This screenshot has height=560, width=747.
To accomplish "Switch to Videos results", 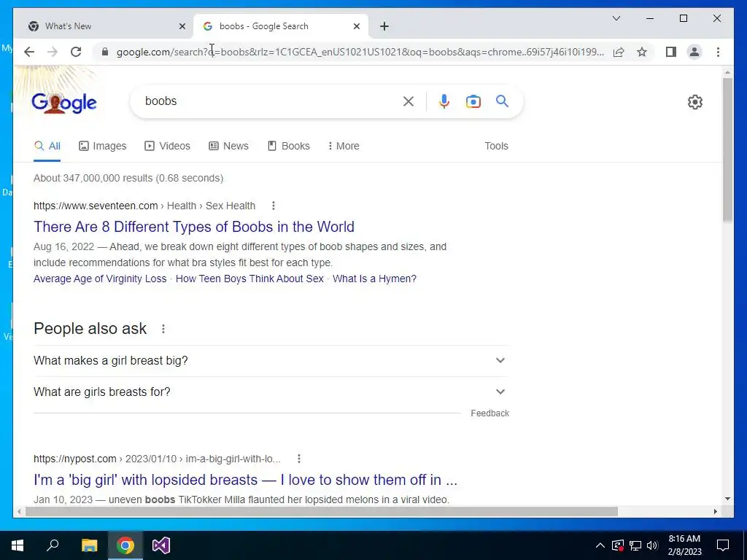I will (167, 146).
